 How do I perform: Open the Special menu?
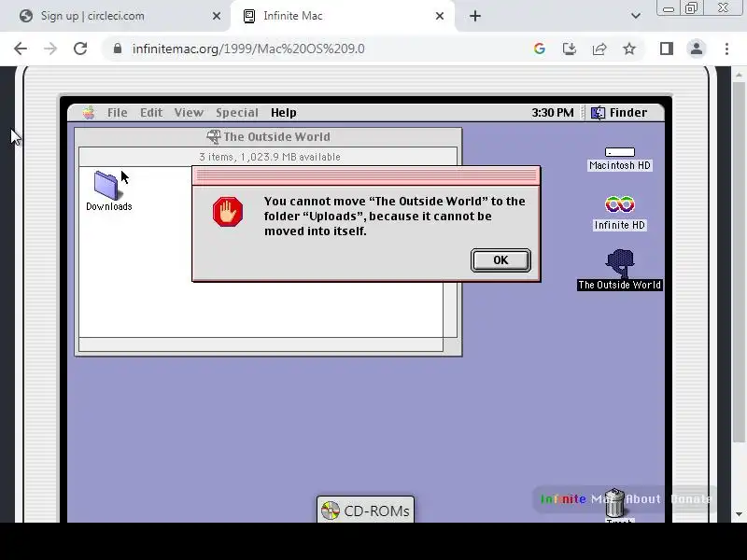[x=237, y=113]
